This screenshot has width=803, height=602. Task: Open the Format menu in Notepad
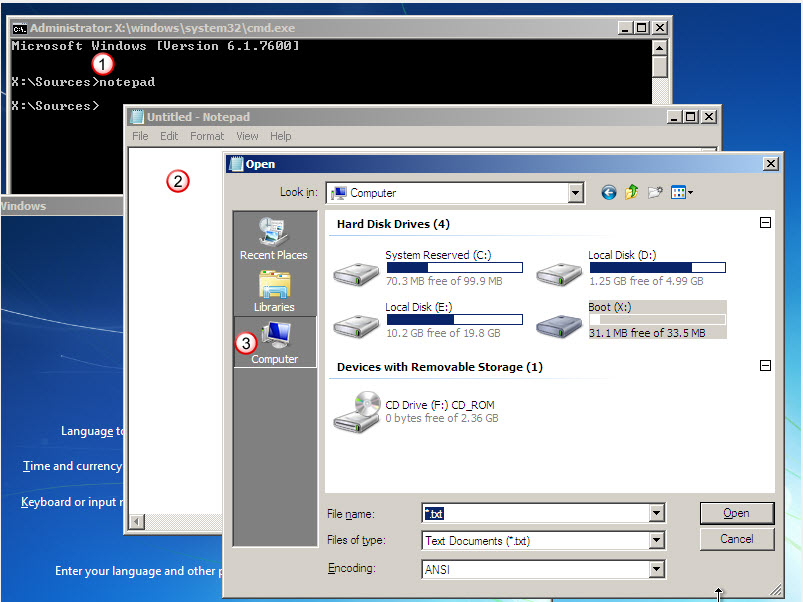207,136
